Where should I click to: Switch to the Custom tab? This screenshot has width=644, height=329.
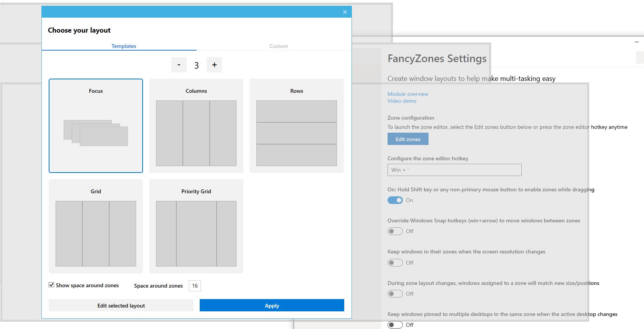click(x=278, y=46)
